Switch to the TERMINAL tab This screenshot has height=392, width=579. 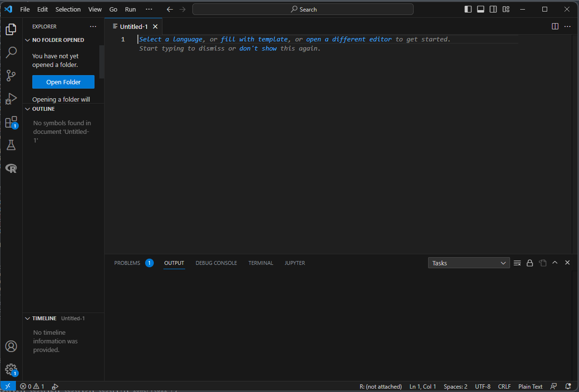pyautogui.click(x=260, y=262)
